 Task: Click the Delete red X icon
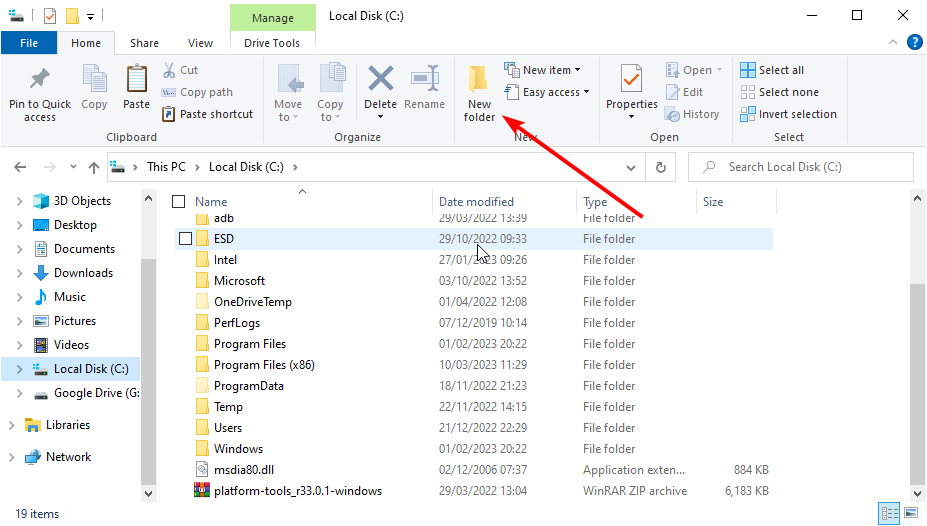[x=380, y=79]
